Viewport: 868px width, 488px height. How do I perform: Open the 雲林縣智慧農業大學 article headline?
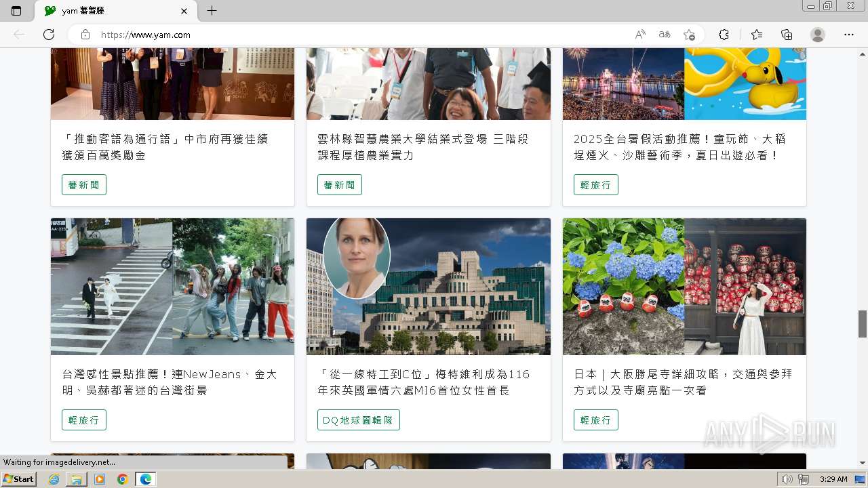(423, 147)
